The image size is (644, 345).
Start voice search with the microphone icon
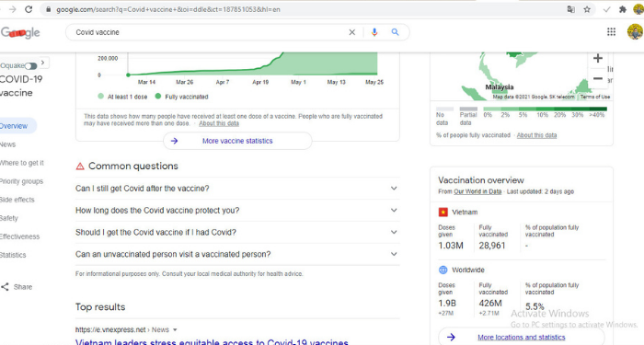(x=374, y=32)
